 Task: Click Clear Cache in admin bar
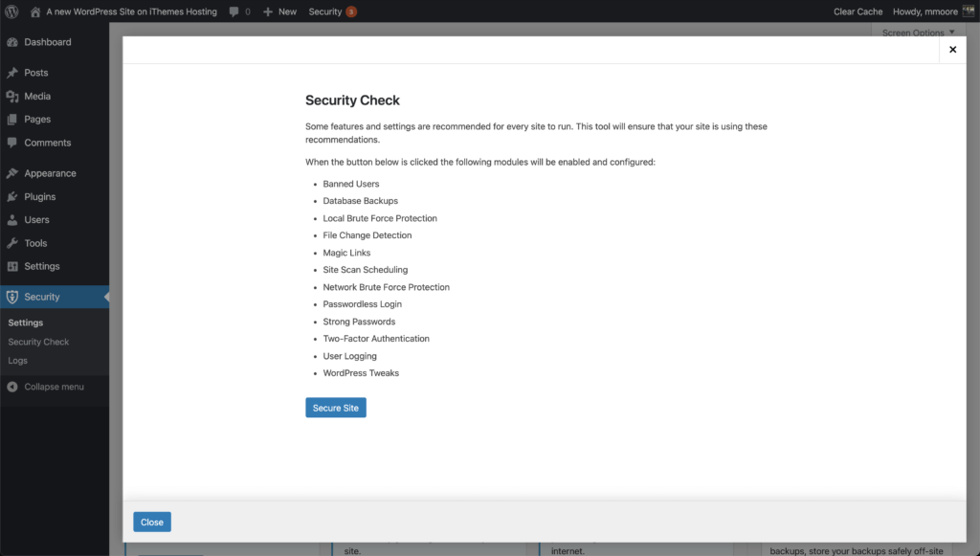pyautogui.click(x=857, y=11)
